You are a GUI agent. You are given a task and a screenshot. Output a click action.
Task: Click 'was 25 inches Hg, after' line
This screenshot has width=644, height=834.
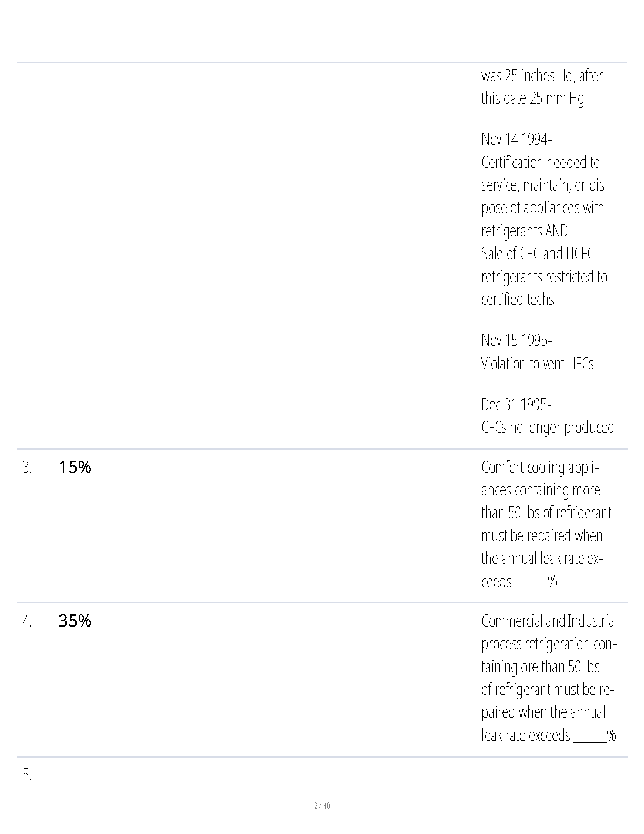coord(542,76)
